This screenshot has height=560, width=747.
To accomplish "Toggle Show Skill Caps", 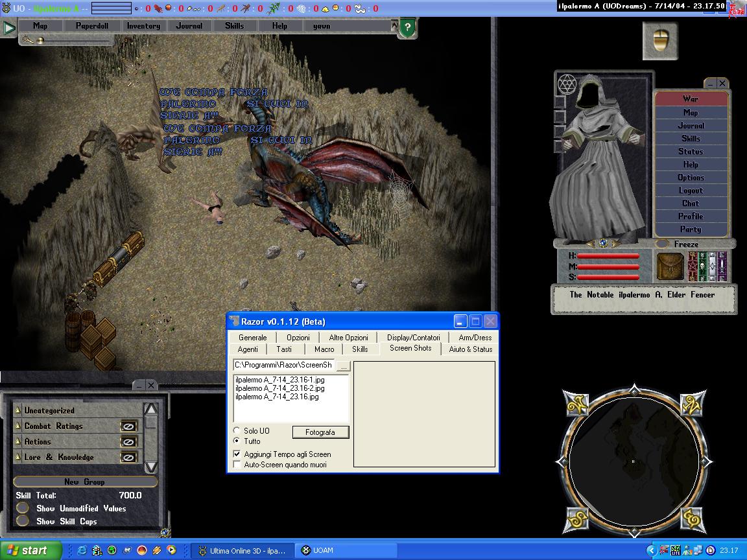I will tap(23, 521).
